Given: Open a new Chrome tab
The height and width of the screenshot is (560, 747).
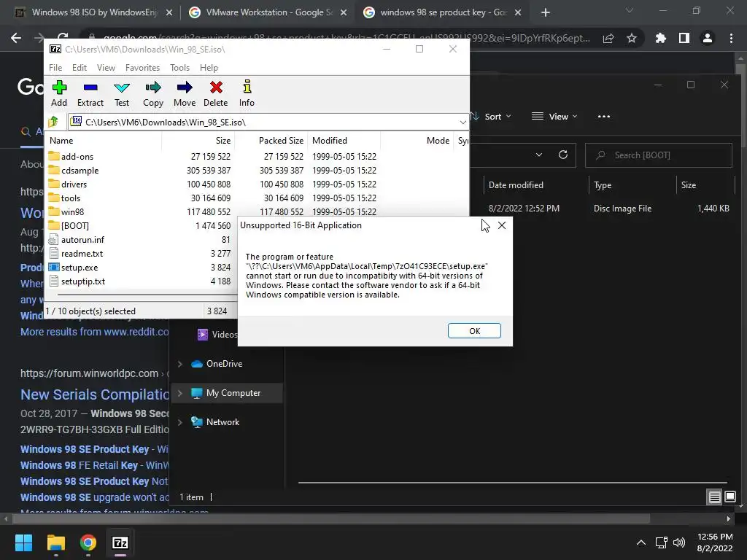Looking at the screenshot, I should [546, 12].
